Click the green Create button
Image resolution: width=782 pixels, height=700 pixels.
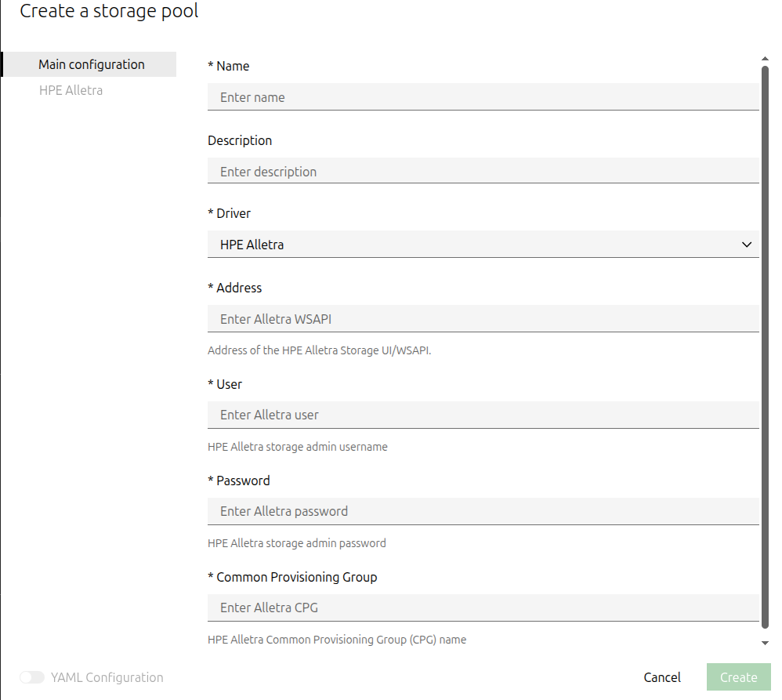(738, 677)
